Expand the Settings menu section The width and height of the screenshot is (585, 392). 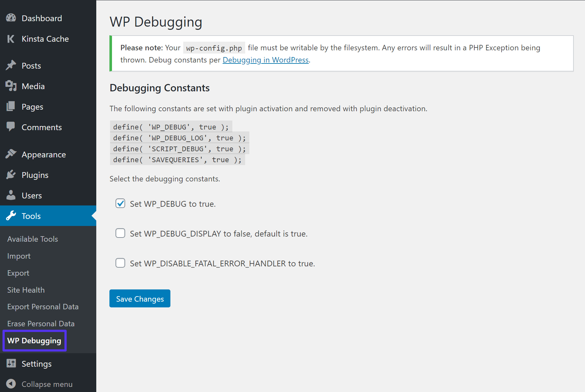pos(36,363)
